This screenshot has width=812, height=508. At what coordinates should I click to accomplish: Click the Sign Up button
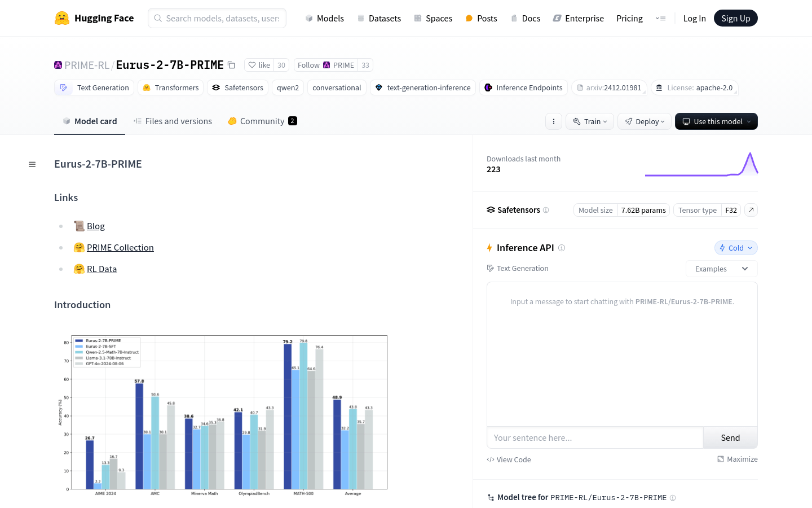pyautogui.click(x=736, y=18)
